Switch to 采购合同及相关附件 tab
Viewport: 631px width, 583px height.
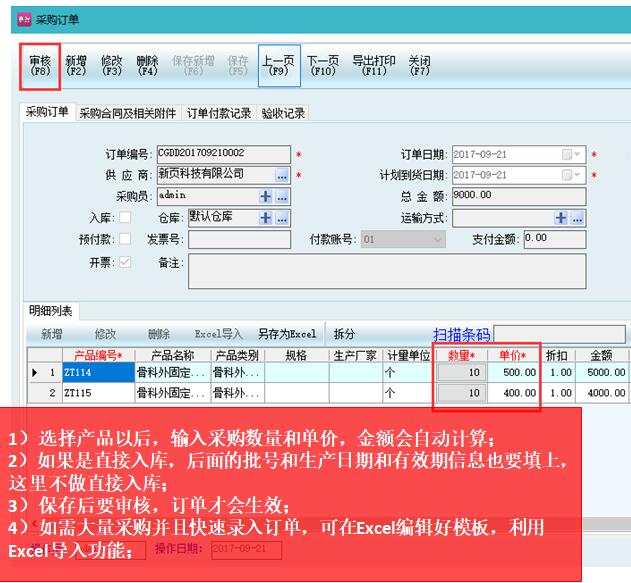tap(129, 114)
